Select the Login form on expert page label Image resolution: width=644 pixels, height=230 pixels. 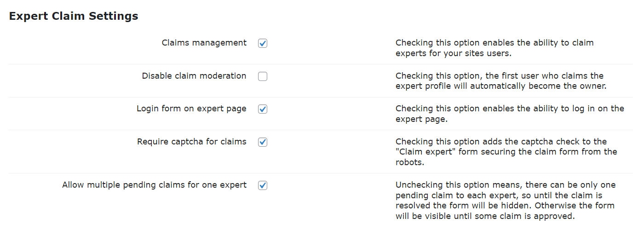[191, 109]
